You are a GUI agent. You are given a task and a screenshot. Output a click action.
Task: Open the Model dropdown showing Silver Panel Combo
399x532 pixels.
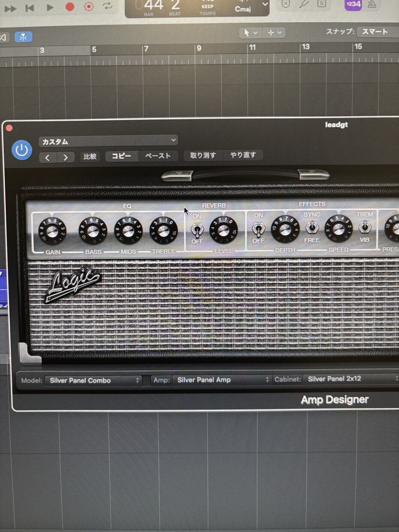(93, 380)
